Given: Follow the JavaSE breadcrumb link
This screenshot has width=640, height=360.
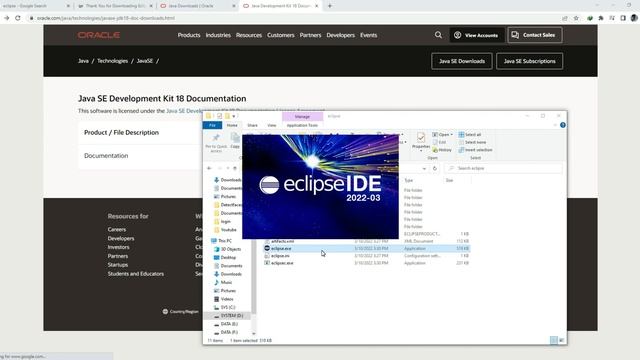Looking at the screenshot, I should (x=144, y=61).
